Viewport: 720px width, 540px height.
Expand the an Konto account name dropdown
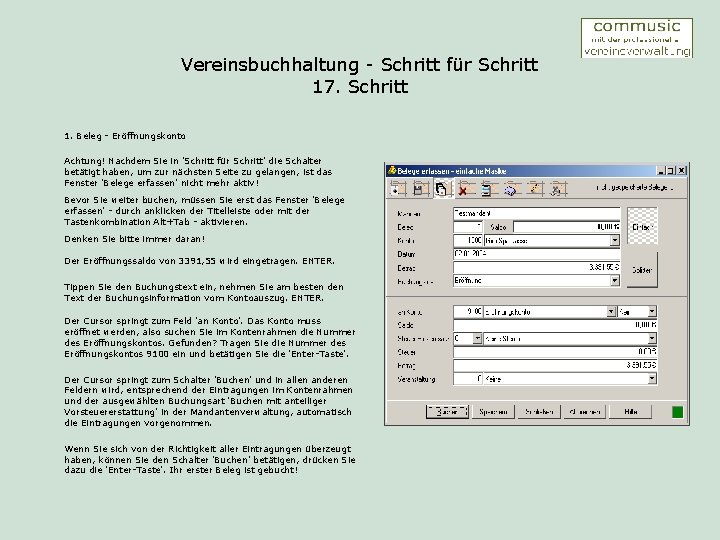click(611, 312)
